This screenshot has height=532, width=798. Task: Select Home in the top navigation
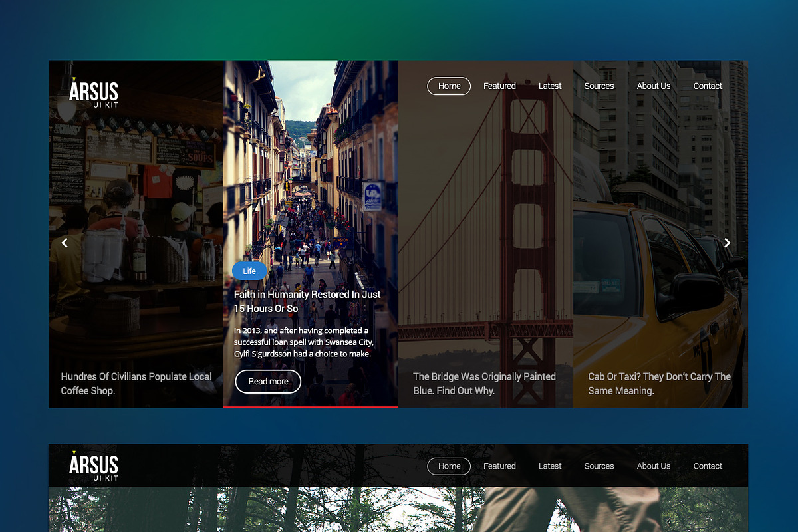point(449,86)
